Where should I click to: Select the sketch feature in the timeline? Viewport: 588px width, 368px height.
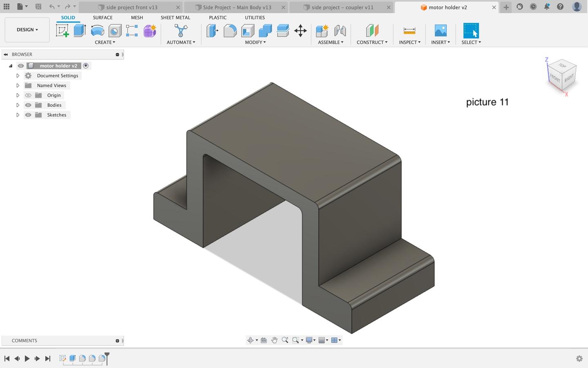(x=62, y=359)
